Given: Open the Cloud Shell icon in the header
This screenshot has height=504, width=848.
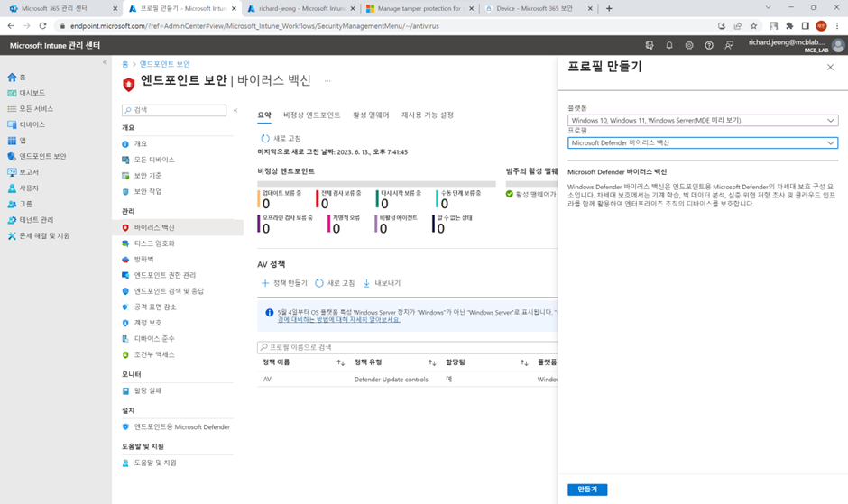Looking at the screenshot, I should [650, 45].
